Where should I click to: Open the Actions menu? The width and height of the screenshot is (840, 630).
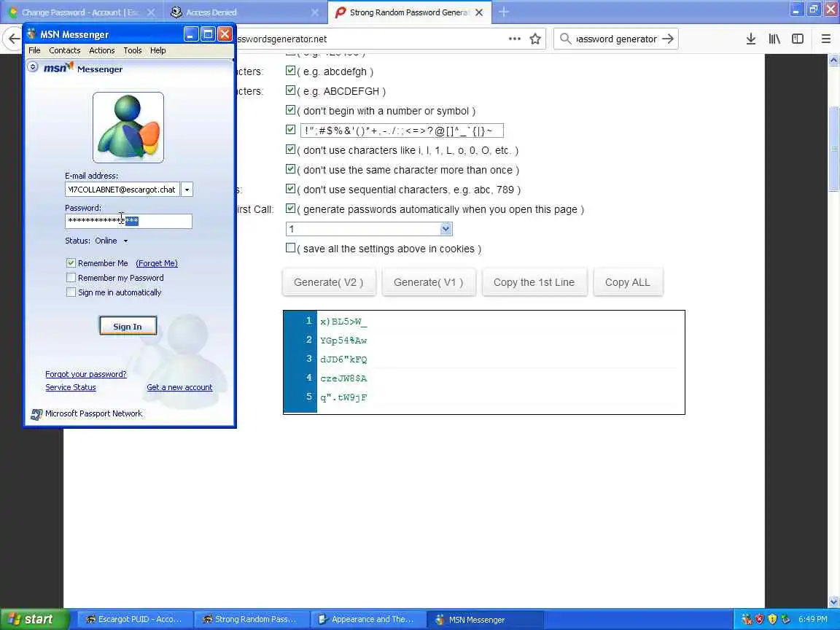pyautogui.click(x=102, y=50)
